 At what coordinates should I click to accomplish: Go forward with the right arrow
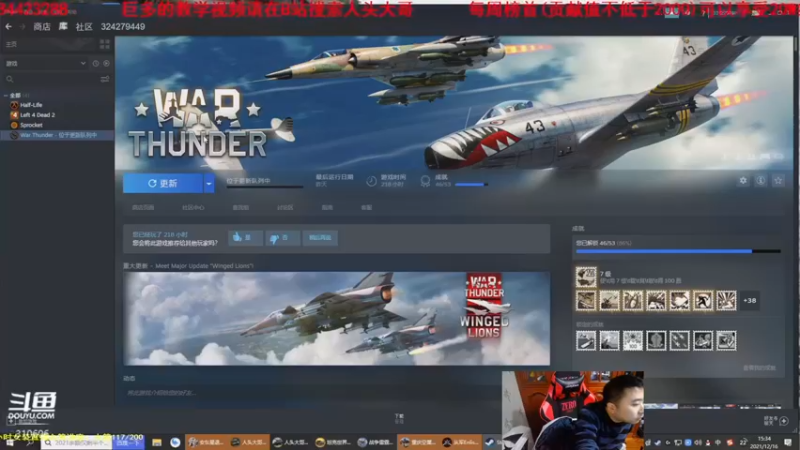22,27
